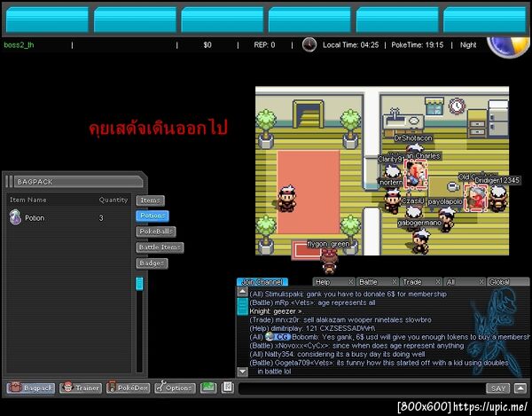Close the All chat tab
Screen dimensions: 532x416
tap(481, 282)
